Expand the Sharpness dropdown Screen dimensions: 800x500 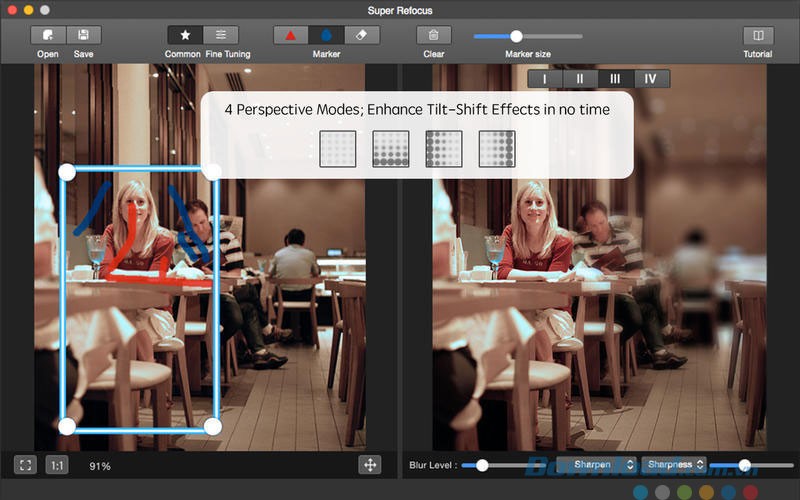point(674,465)
